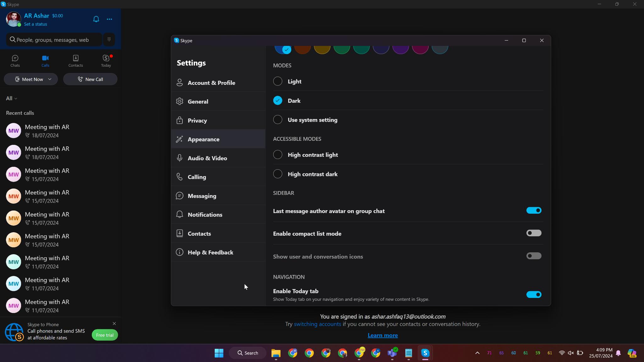
Task: Open the notifications bell in Skype header
Action: [96, 19]
